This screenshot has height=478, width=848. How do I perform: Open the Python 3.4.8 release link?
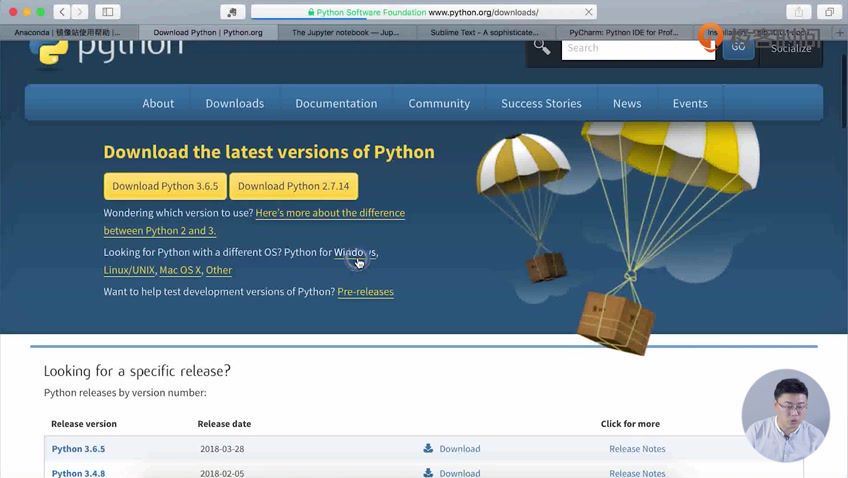point(78,473)
